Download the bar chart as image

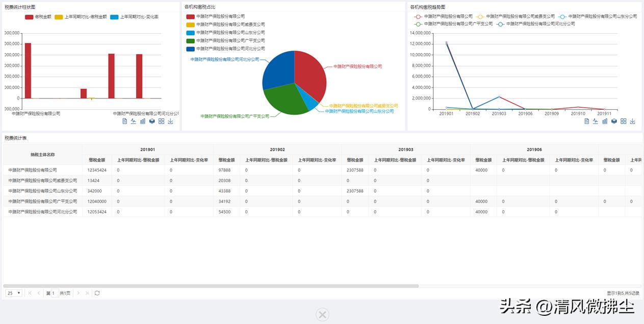(170, 121)
